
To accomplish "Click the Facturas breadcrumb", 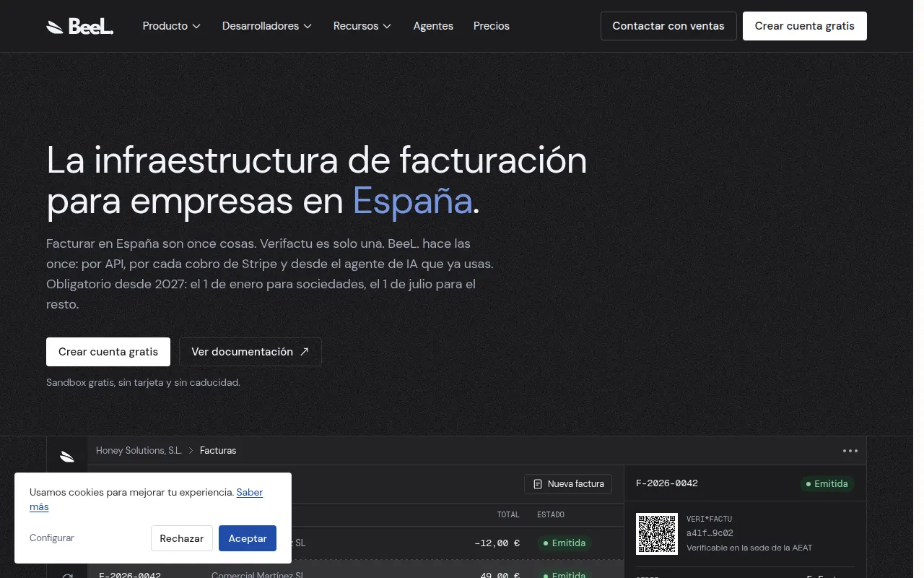I will tap(218, 450).
